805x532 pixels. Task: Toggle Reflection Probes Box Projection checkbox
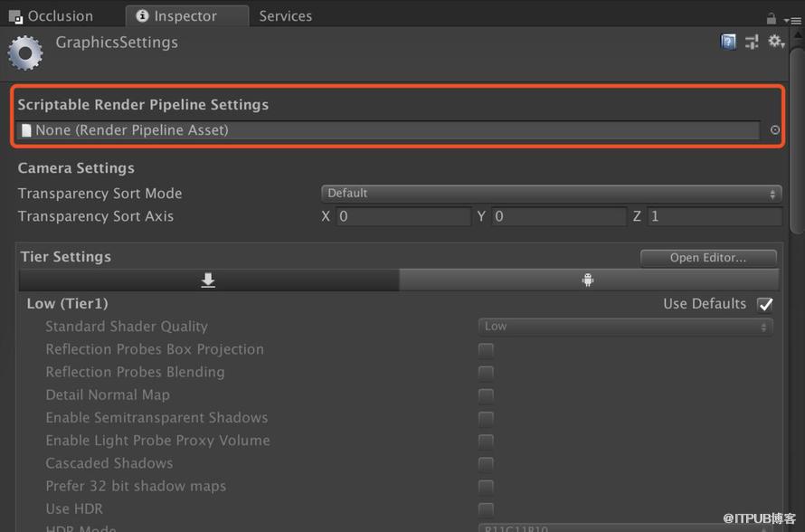(x=486, y=350)
